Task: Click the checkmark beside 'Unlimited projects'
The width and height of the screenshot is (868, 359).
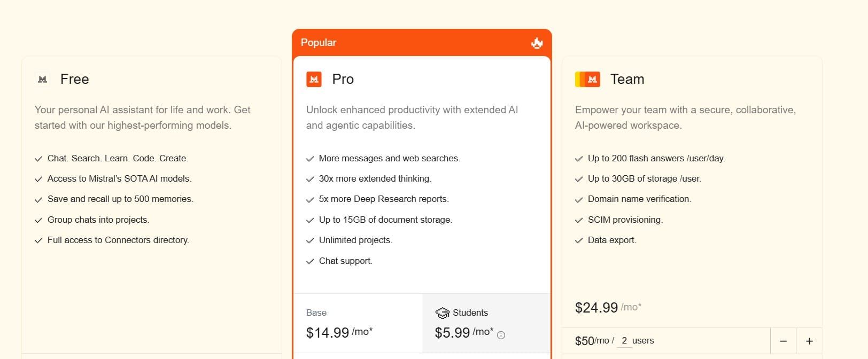Action: point(310,240)
